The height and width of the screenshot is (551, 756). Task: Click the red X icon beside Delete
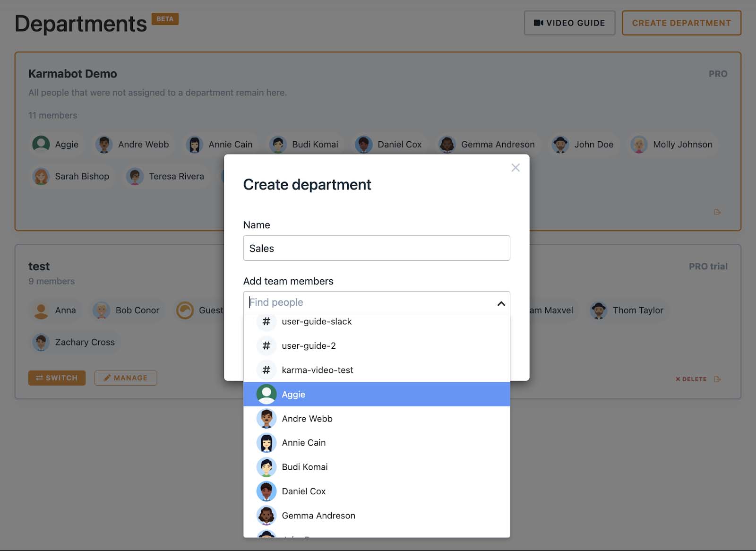pyautogui.click(x=678, y=379)
